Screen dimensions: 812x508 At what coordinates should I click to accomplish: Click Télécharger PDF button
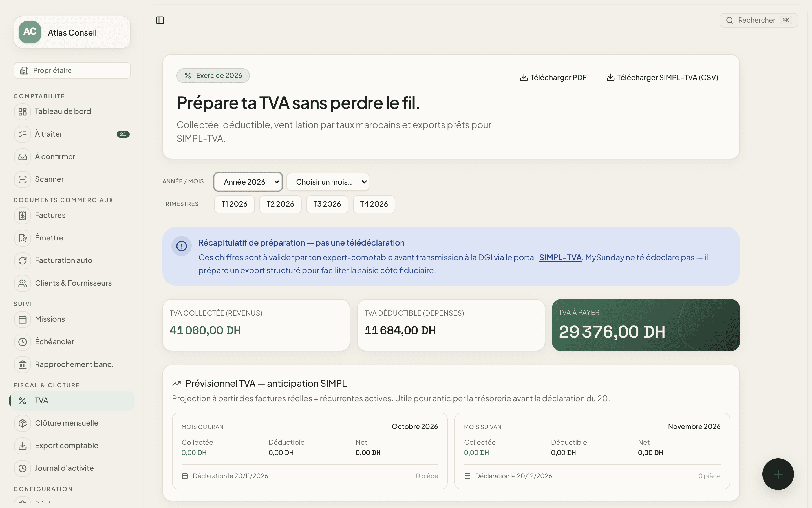(x=553, y=78)
